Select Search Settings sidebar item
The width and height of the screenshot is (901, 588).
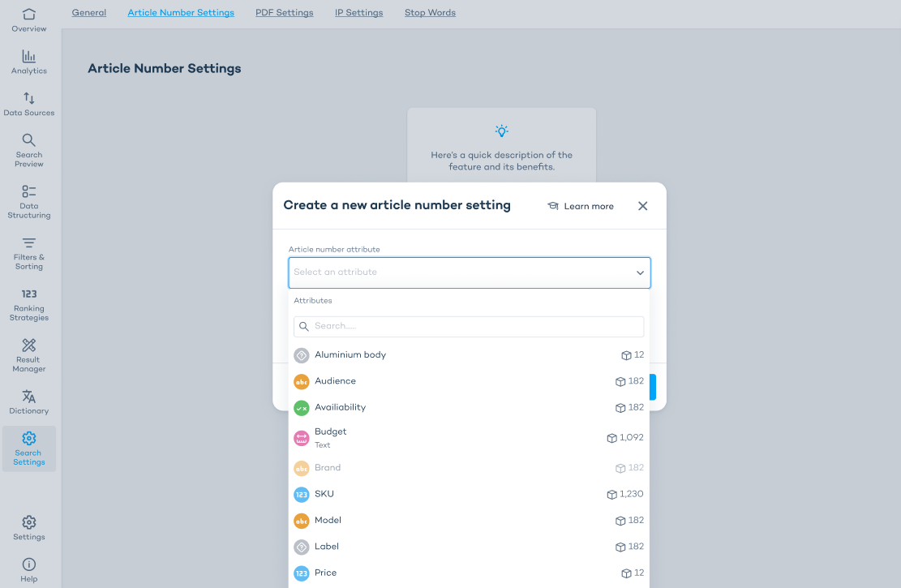pyautogui.click(x=28, y=449)
